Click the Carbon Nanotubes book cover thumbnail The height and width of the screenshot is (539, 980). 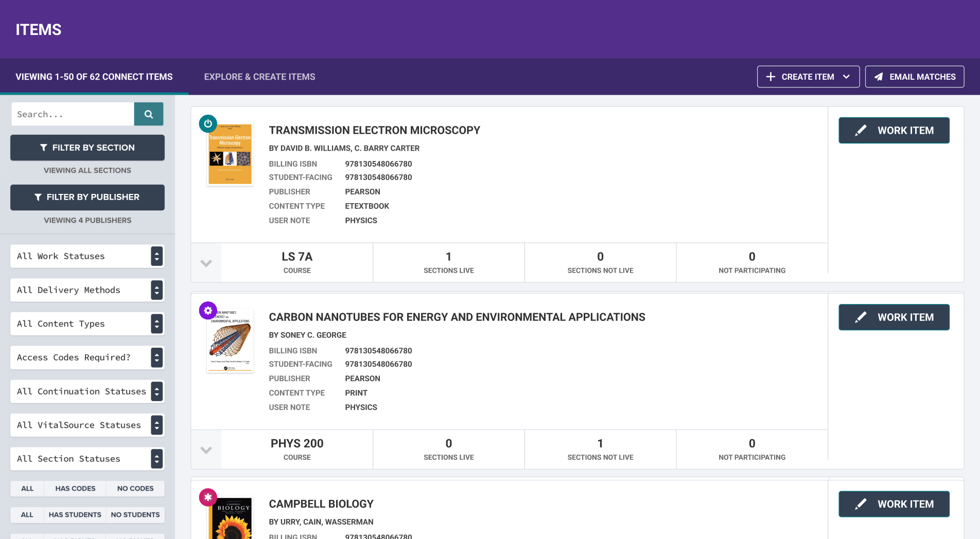click(230, 340)
